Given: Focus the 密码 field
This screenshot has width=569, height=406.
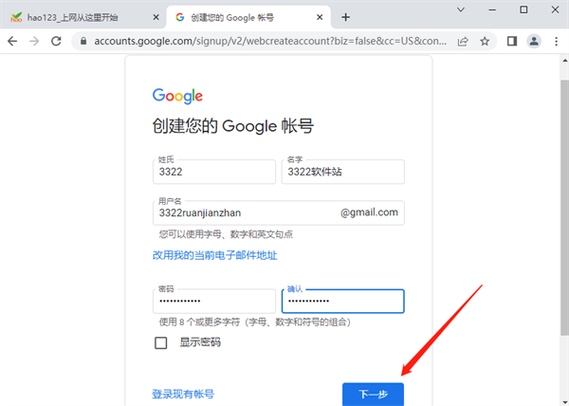Looking at the screenshot, I should pyautogui.click(x=214, y=301).
